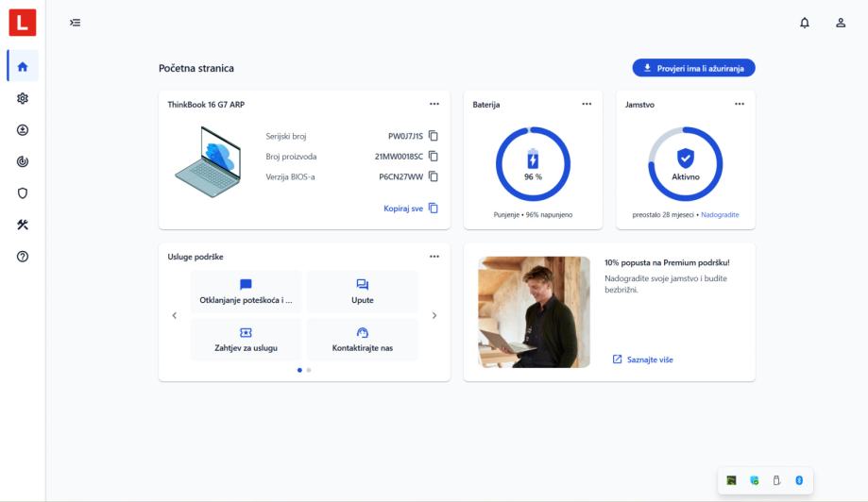This screenshot has height=502, width=868.
Task: Select the first carousel page dot
Action: point(299,370)
